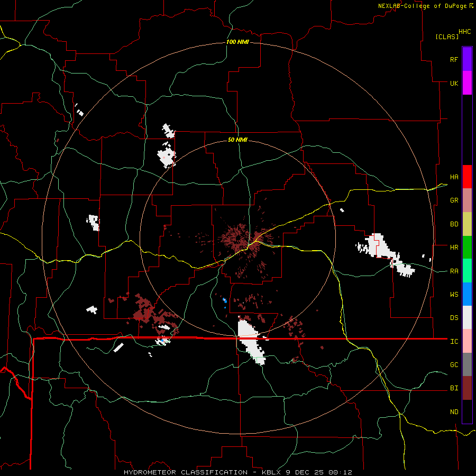The height and width of the screenshot is (476, 476).
Task: Click the RF legend label
Action: coord(454,59)
